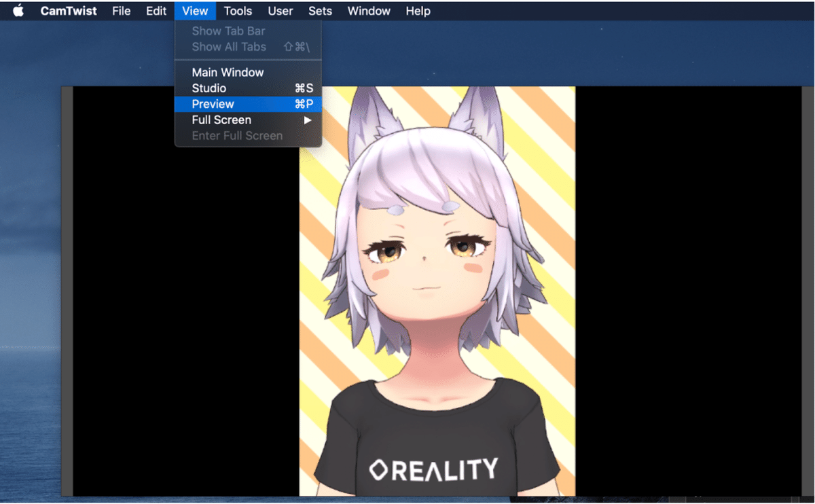Expand the Full Screen submenu
815x504 pixels.
[248, 120]
